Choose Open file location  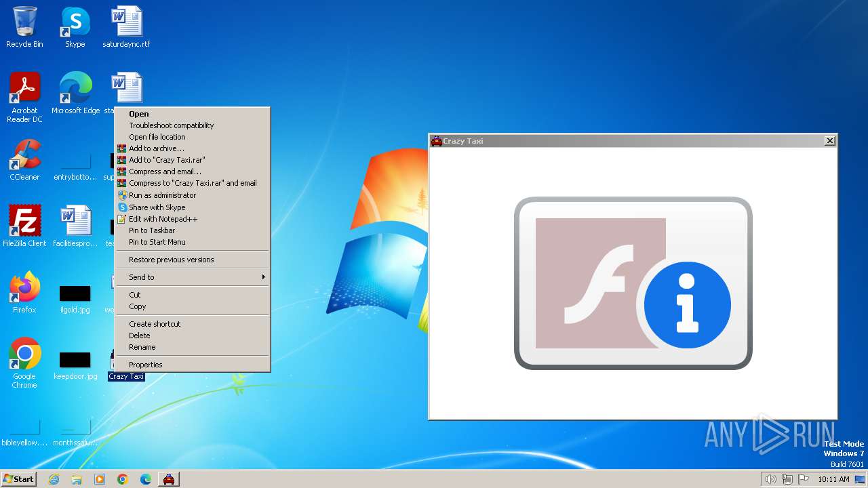[x=193, y=137]
